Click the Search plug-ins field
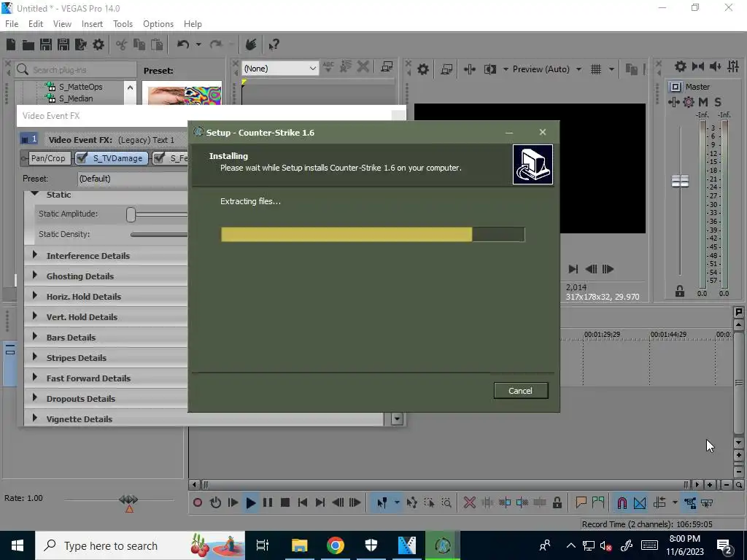 [x=76, y=70]
